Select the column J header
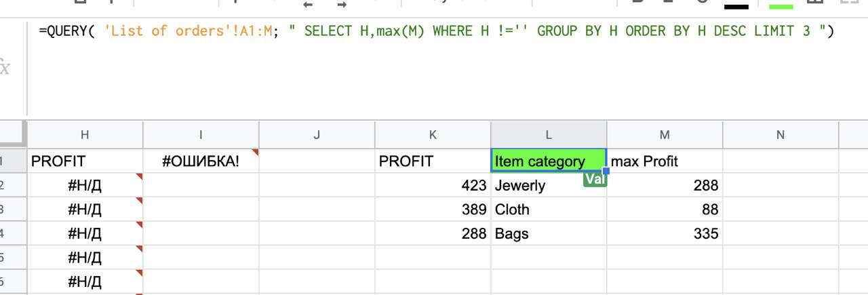Viewport: 868px width, 295px height. [x=317, y=135]
